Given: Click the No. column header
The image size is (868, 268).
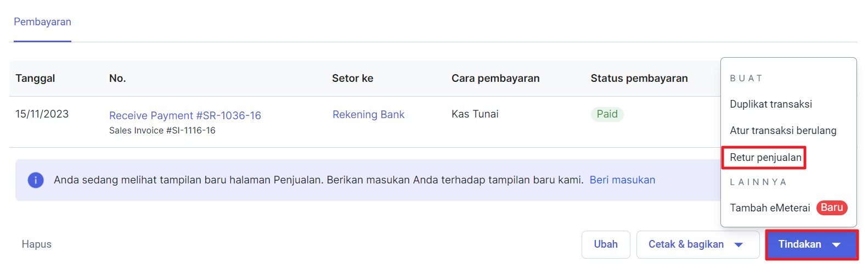Looking at the screenshot, I should (117, 79).
